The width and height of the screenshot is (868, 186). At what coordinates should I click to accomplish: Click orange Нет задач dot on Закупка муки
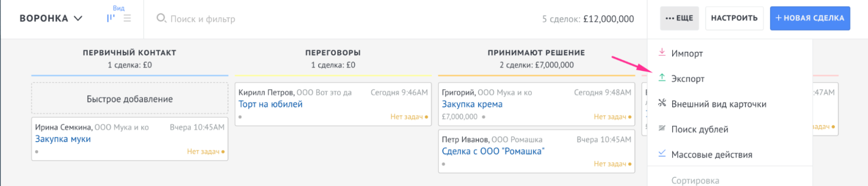pos(223,152)
